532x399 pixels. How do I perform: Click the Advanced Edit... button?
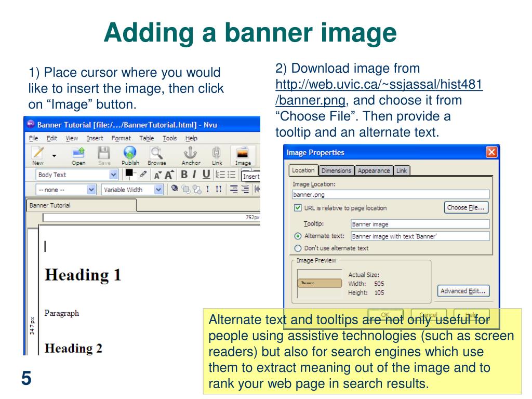463,291
